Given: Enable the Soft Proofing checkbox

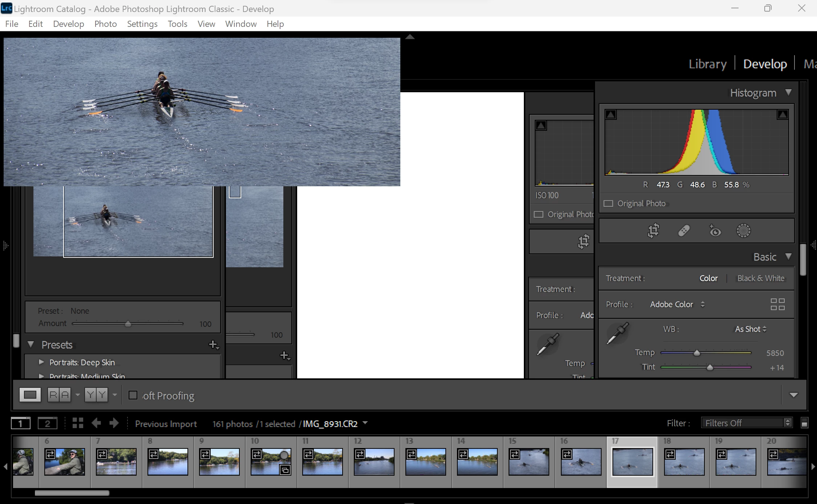Looking at the screenshot, I should point(133,395).
